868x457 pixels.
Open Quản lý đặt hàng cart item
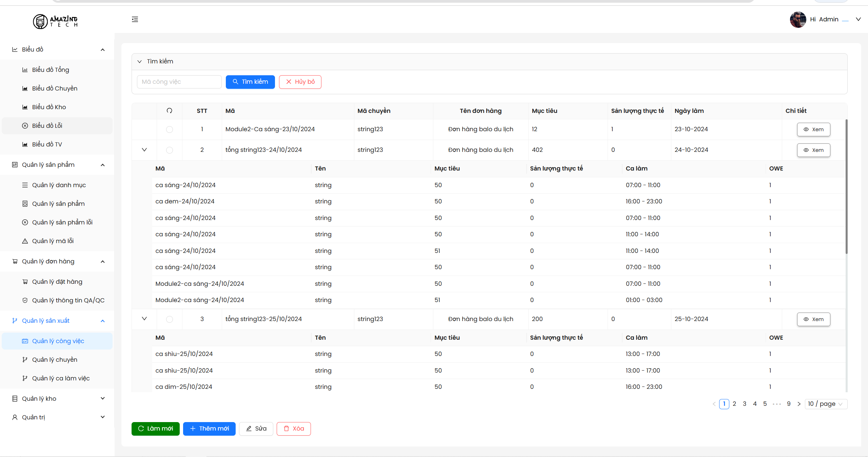57,282
